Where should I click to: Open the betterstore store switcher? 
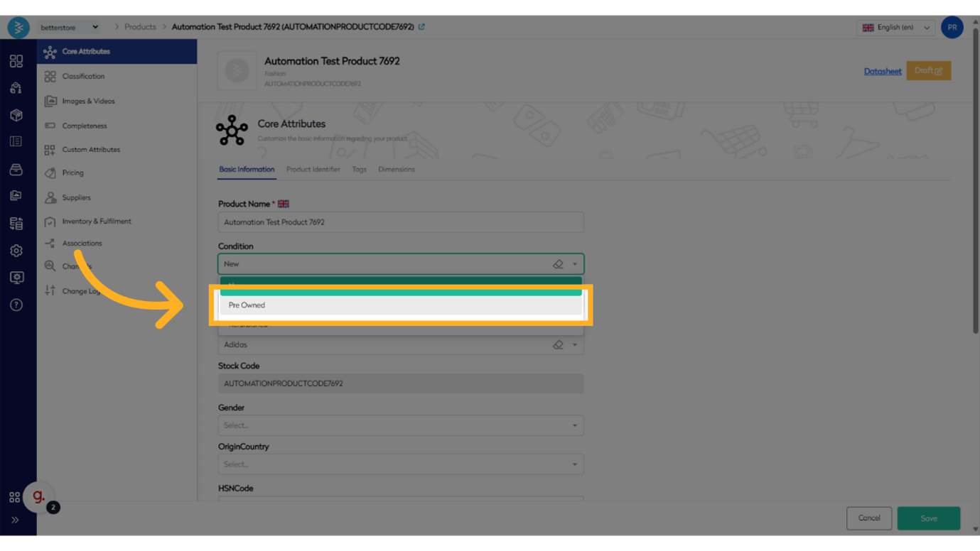point(69,28)
